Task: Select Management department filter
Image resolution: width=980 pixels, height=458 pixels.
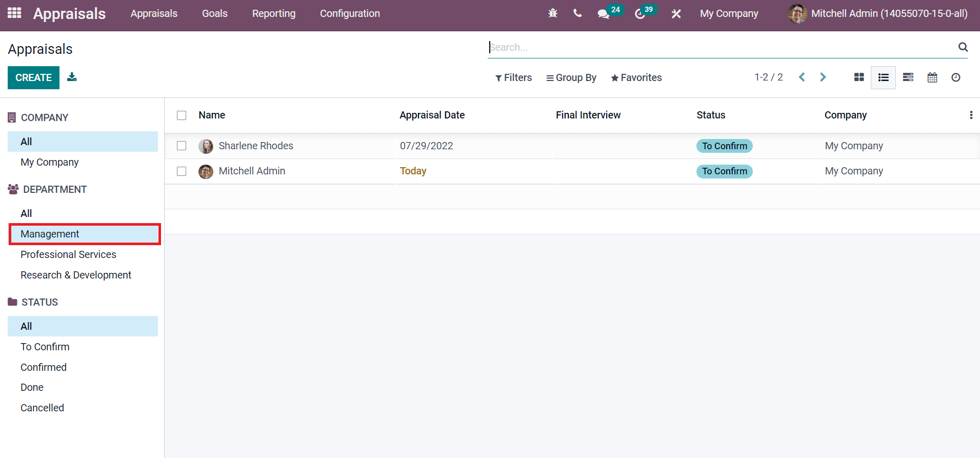Action: click(50, 234)
